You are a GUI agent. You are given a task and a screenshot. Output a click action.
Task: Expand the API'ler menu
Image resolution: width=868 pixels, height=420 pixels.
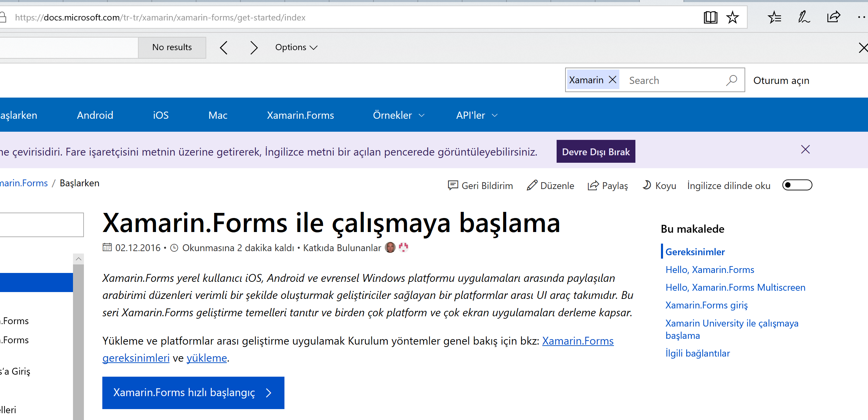[477, 115]
